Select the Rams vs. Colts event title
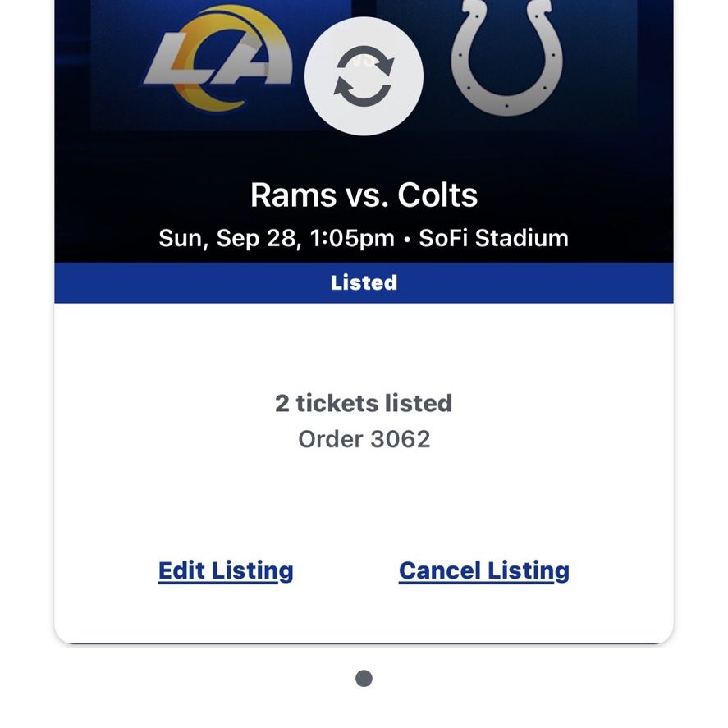 click(x=364, y=195)
